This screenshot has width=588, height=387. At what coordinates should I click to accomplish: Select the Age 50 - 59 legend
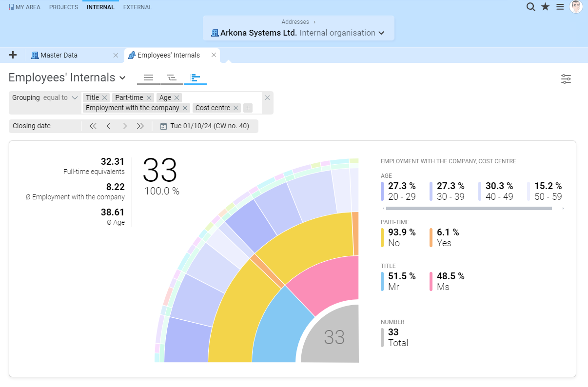[x=545, y=192]
